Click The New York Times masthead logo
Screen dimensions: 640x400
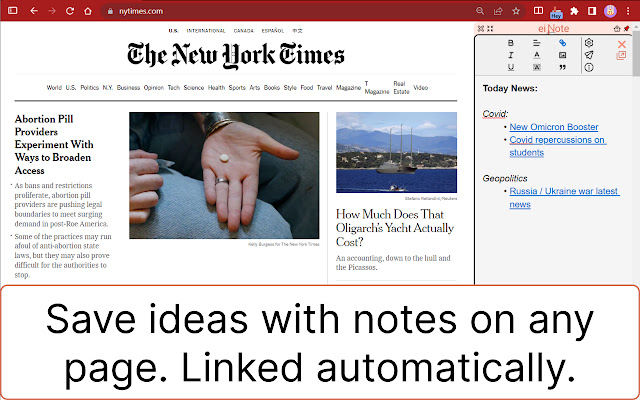click(236, 55)
